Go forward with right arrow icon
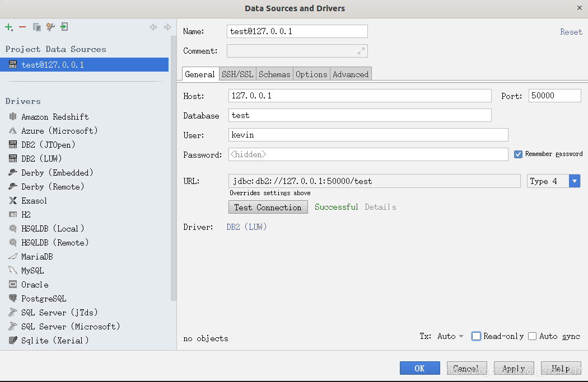Viewport: 588px width, 382px height. click(x=167, y=27)
